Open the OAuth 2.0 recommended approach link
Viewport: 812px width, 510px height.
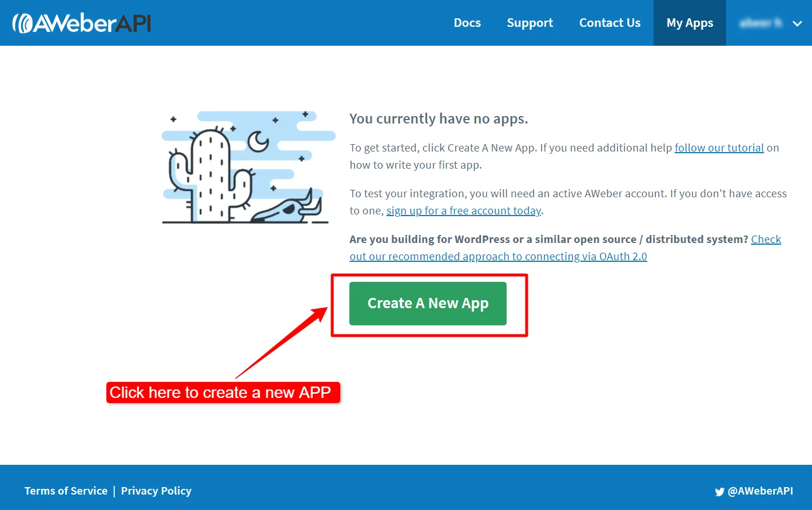coord(497,256)
